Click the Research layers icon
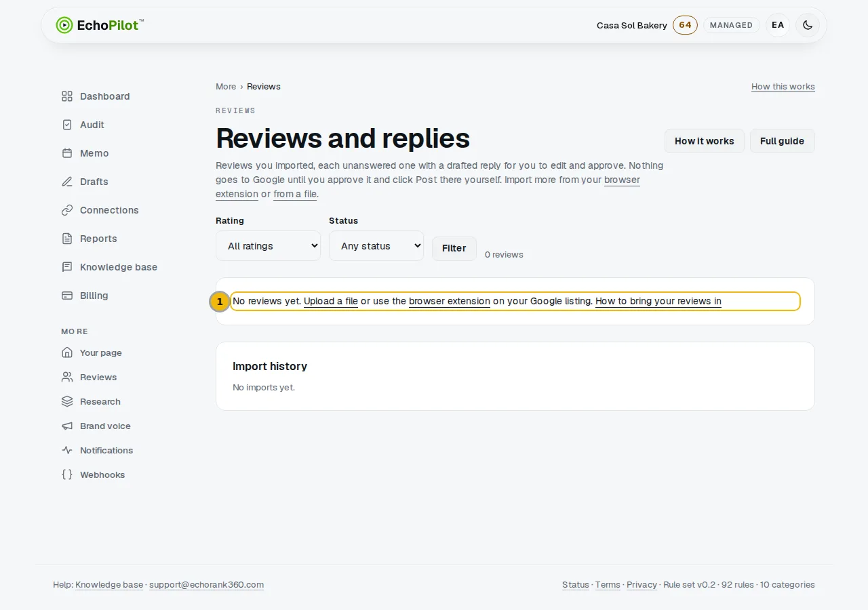Screen dimensions: 868x610 67,401
